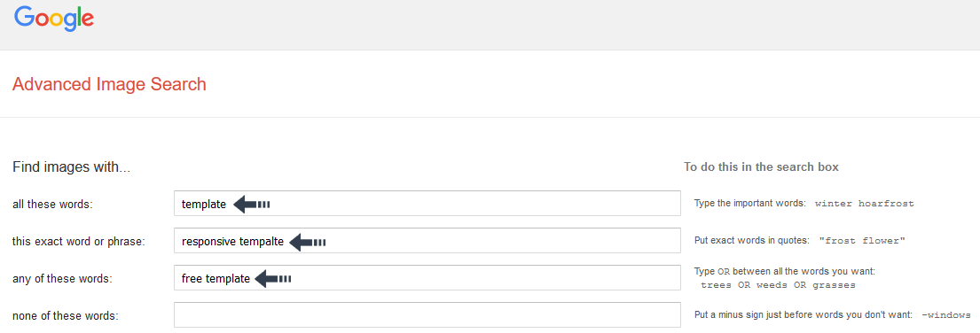Click the 'winter hoarfrost' example text
Viewport: 980px width, 333px height.
coord(865,204)
